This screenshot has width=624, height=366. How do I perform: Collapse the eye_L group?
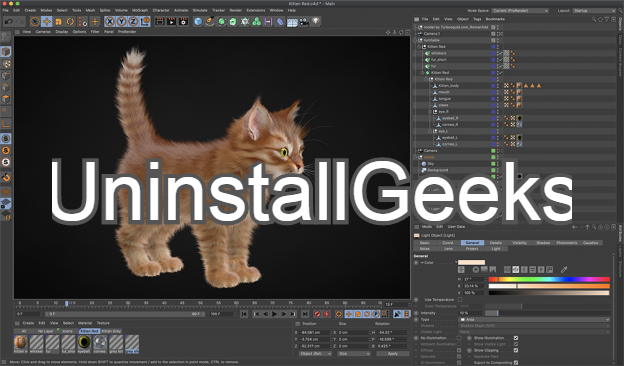pos(430,131)
